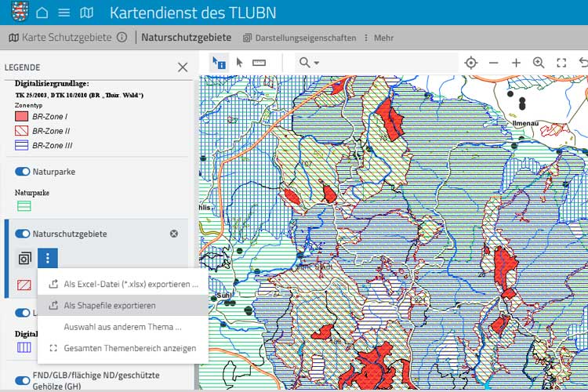Image resolution: width=588 pixels, height=392 pixels.
Task: Toggle the Naturschutzgebiete layer switch
Action: [23, 234]
